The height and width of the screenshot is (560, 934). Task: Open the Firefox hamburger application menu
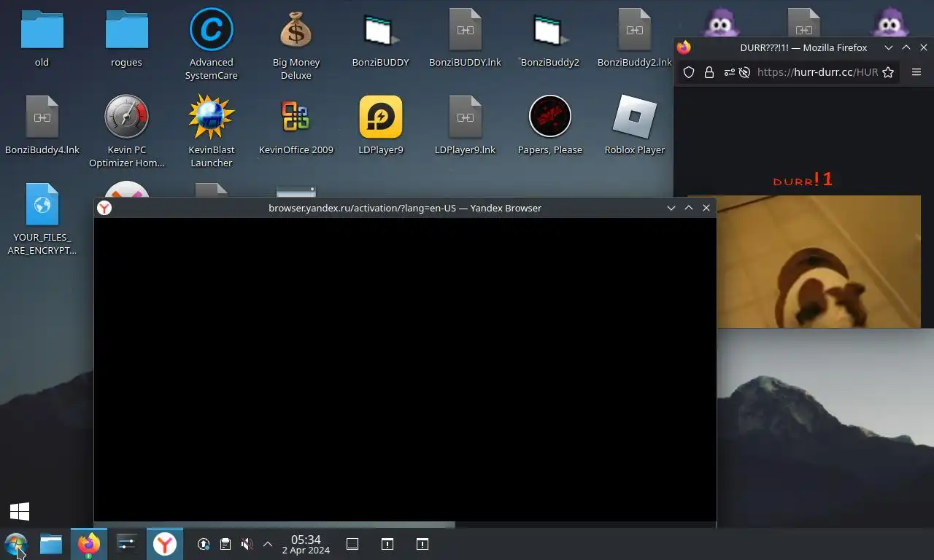click(916, 72)
